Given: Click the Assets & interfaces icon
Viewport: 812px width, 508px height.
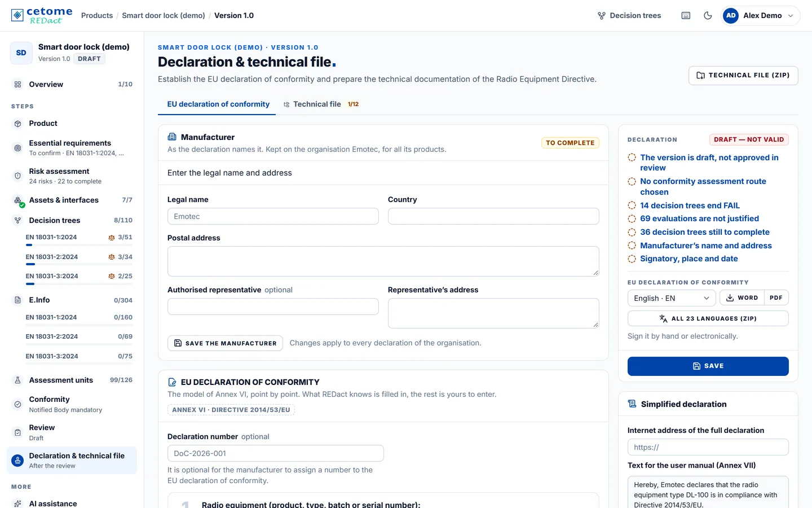Looking at the screenshot, I should coord(18,200).
